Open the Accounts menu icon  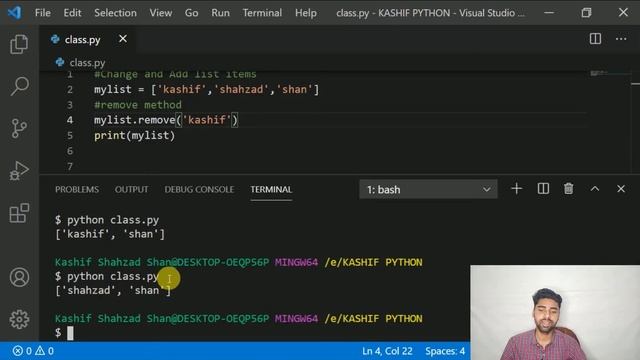19,278
